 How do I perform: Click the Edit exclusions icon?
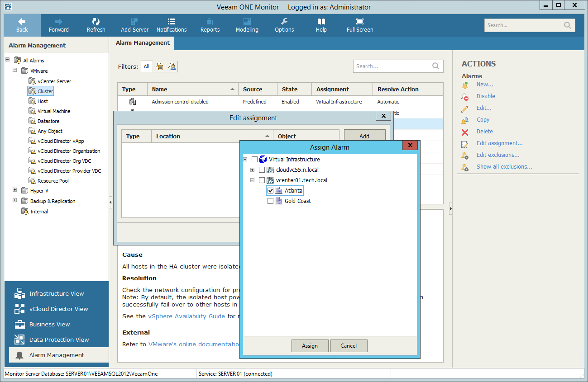[x=465, y=156]
